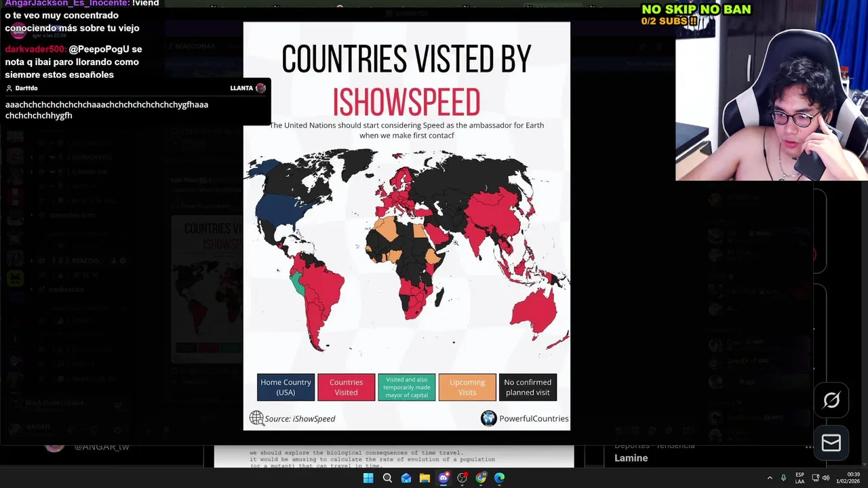
Task: Launch Outlook from the taskbar
Action: 406,478
